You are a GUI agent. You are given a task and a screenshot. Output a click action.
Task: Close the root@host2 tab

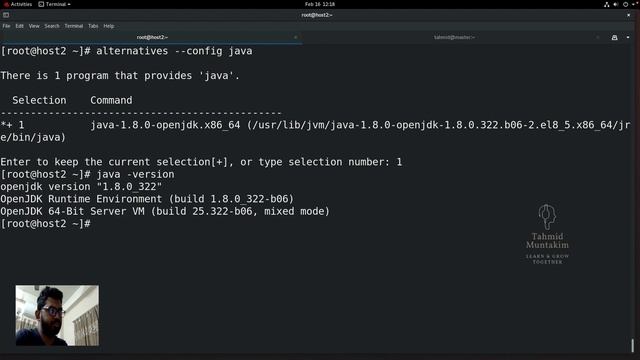pos(296,37)
